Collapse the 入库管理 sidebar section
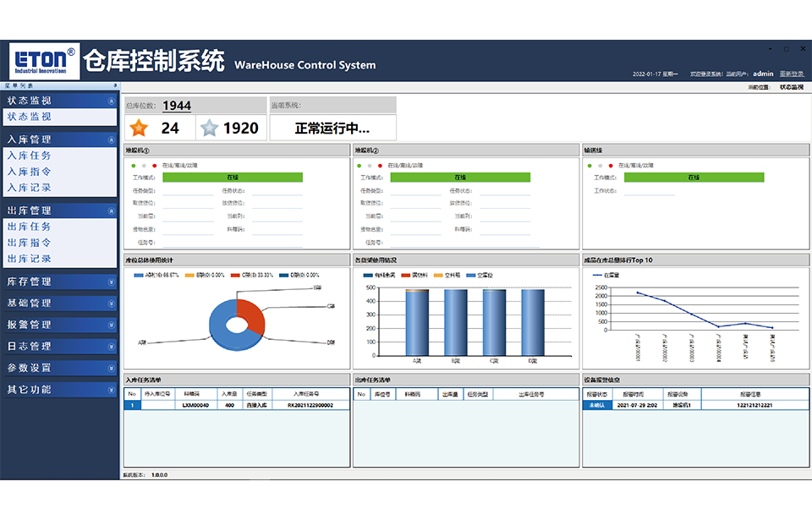This screenshot has height=520, width=812. [112, 140]
